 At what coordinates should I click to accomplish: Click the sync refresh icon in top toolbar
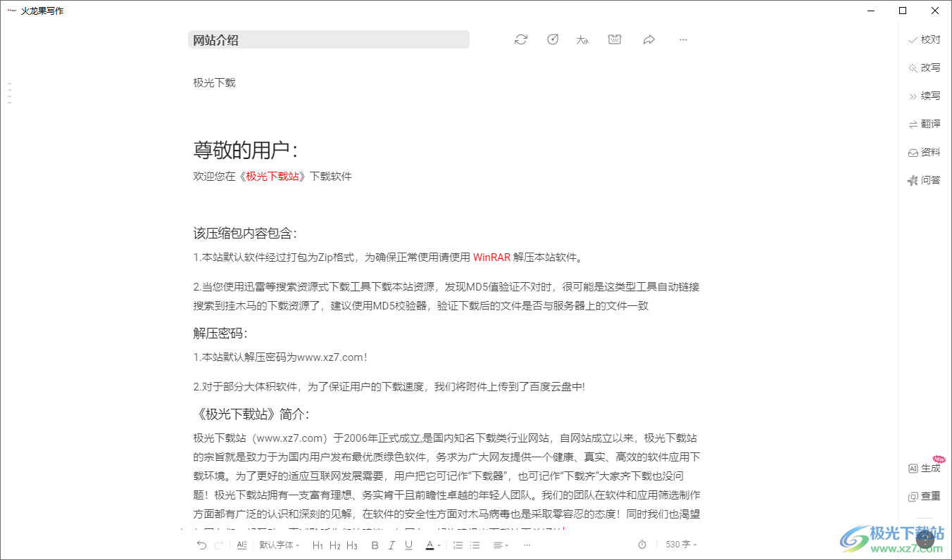coord(521,39)
